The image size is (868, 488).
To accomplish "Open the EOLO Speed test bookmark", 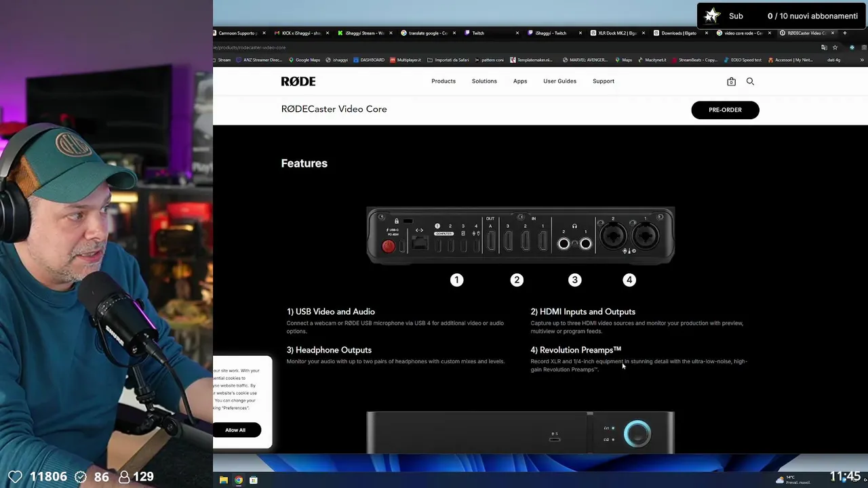I will [x=743, y=60].
